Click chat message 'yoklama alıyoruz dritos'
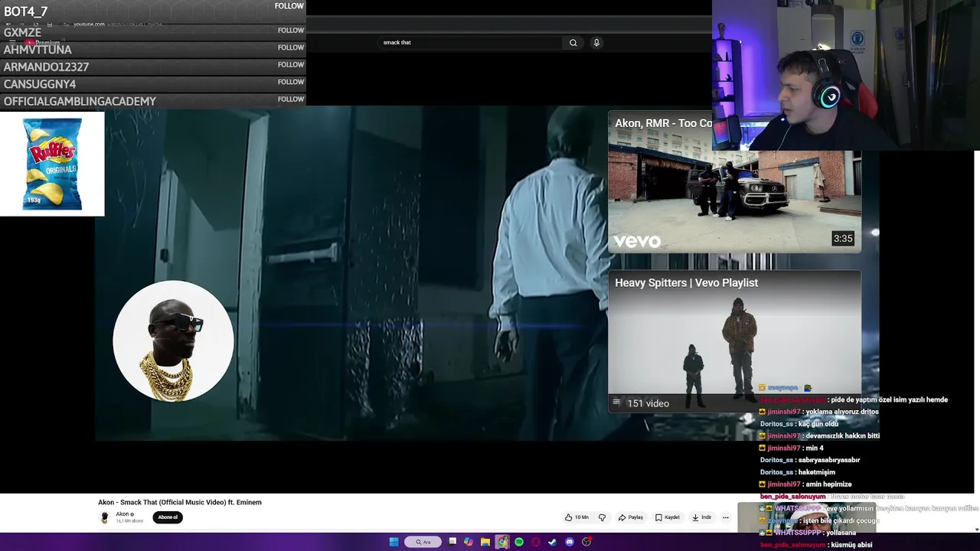This screenshot has width=980, height=551. (842, 412)
